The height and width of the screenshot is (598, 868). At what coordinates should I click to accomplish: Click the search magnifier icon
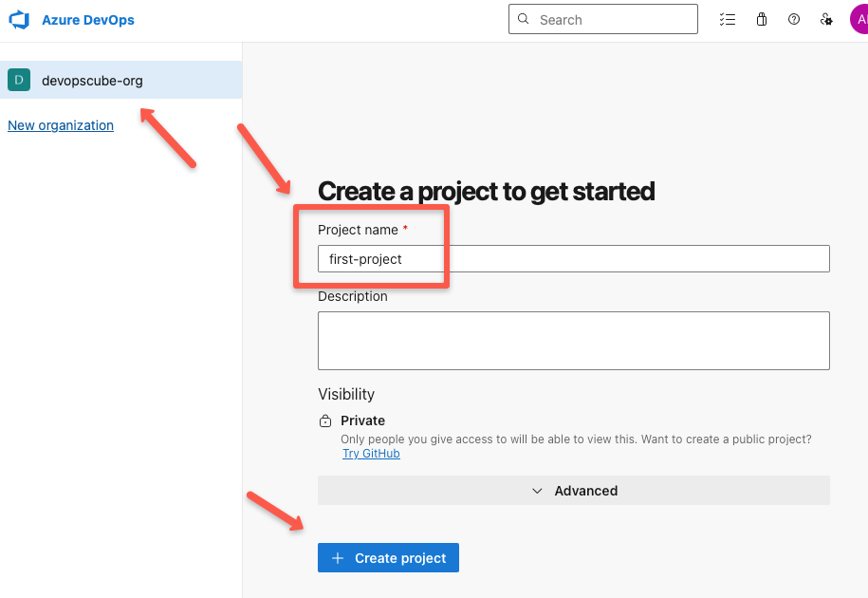(x=522, y=19)
